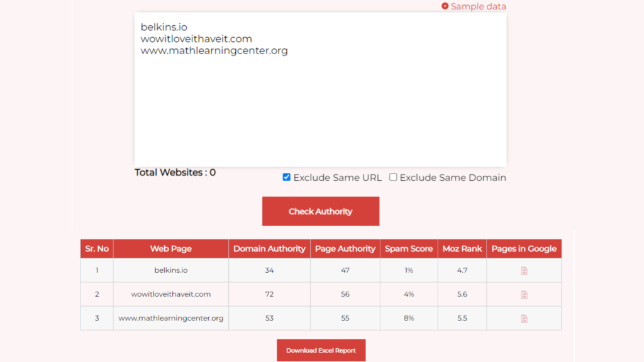This screenshot has width=644, height=362.
Task: Click Sr. No column header
Action: [x=97, y=249]
